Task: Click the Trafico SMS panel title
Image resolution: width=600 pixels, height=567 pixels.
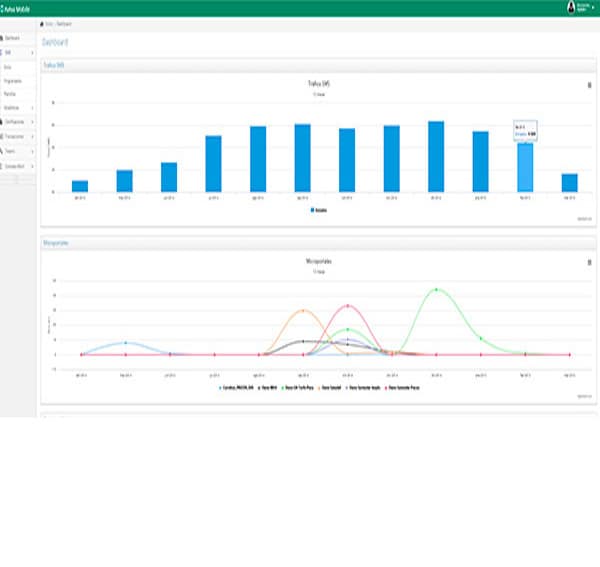Action: [52, 65]
